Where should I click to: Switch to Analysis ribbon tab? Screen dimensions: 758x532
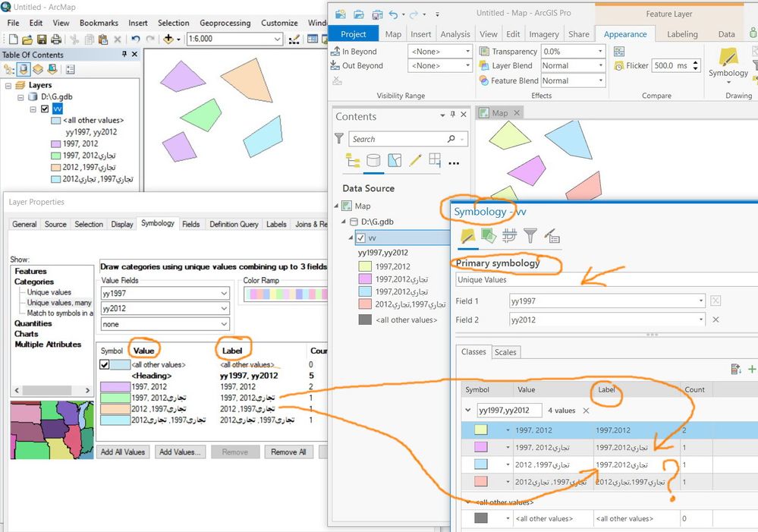[455, 34]
